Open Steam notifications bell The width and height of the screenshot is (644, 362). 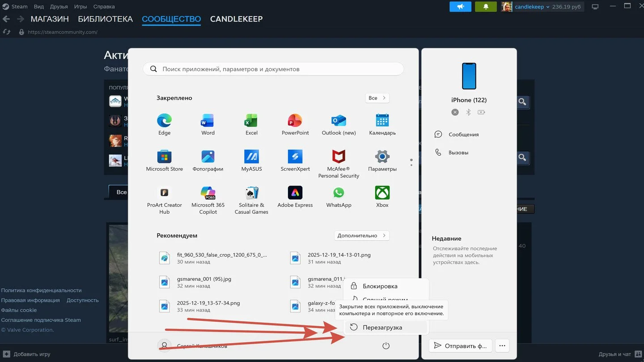(485, 7)
